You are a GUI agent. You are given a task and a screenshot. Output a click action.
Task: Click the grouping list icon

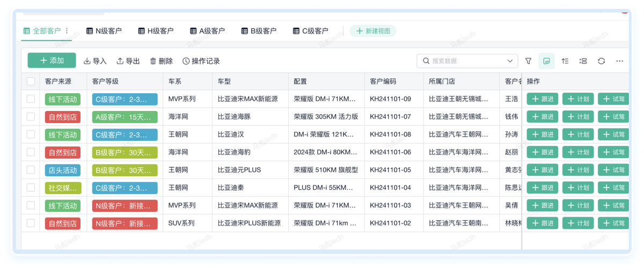[x=583, y=61]
